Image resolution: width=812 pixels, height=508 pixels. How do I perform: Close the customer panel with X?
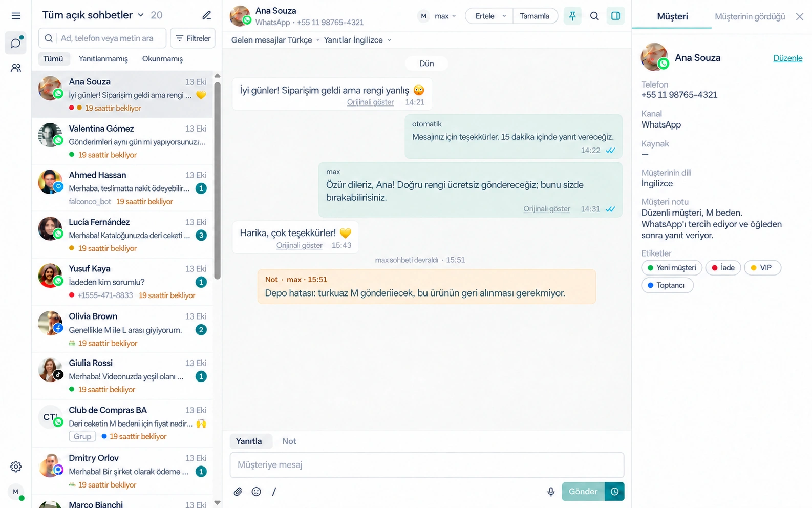click(x=800, y=17)
